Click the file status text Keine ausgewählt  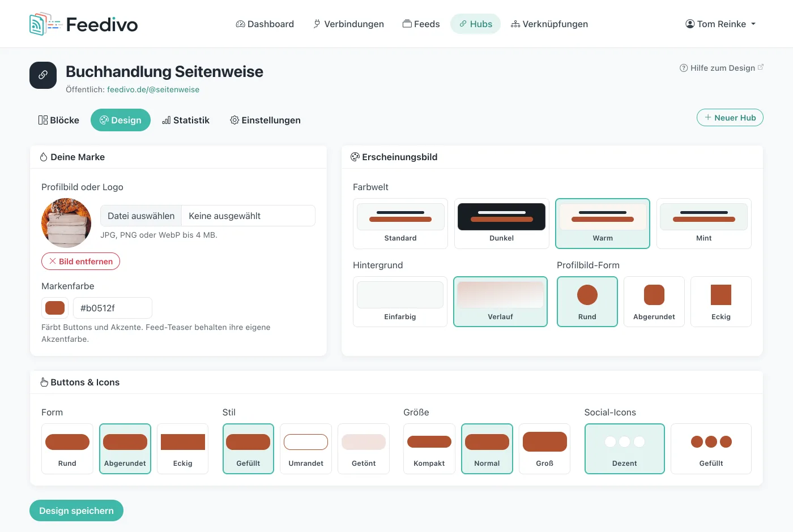pyautogui.click(x=225, y=216)
